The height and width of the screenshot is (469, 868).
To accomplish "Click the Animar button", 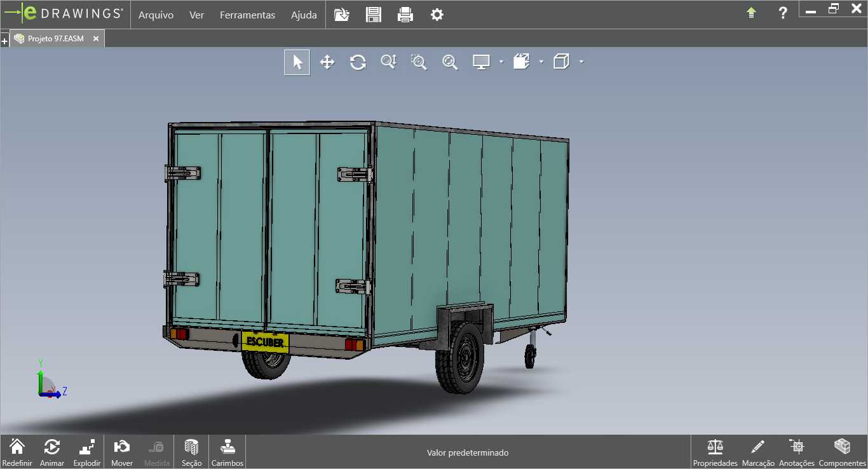I will click(x=52, y=452).
